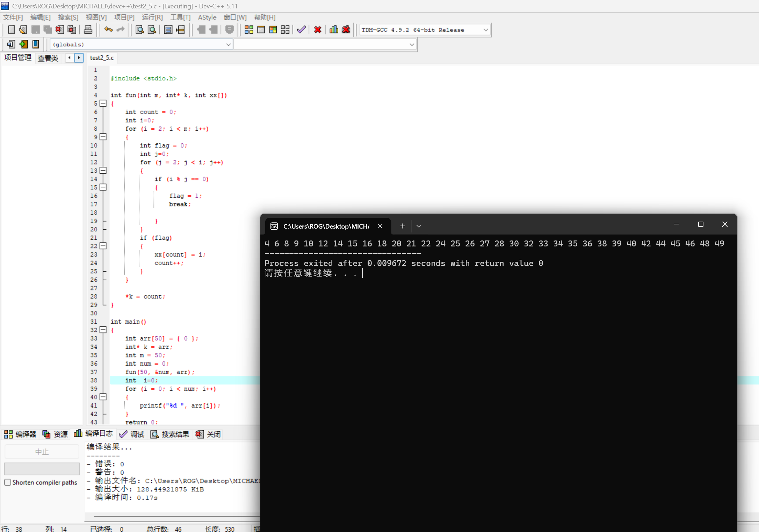Image resolution: width=759 pixels, height=532 pixels.
Task: Click the purple check syntax icon
Action: pos(301,30)
